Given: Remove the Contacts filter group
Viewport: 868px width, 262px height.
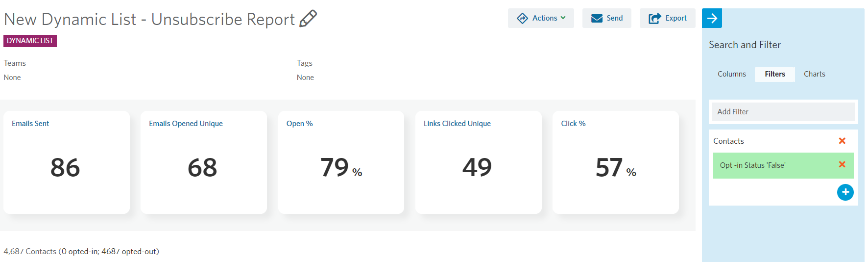Looking at the screenshot, I should pos(842,141).
